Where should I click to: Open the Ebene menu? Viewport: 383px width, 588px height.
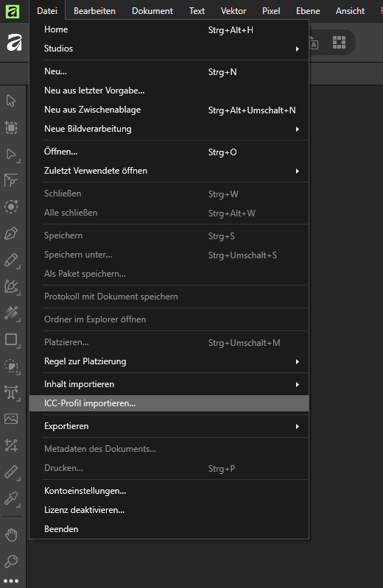click(308, 11)
